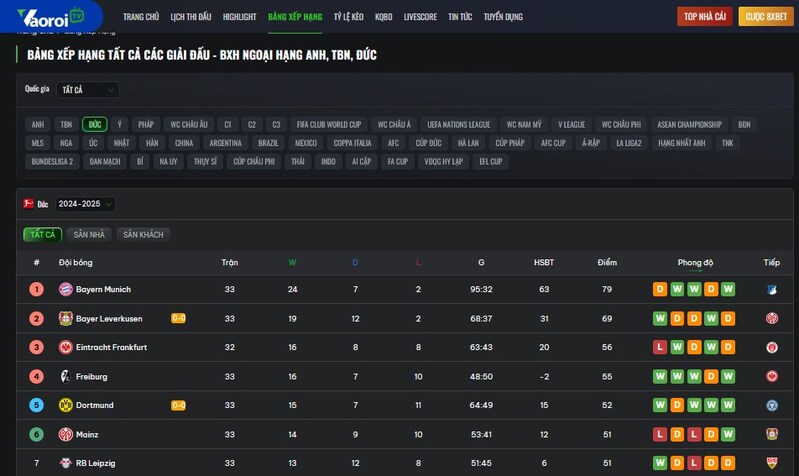Click rank 1 badge for Bayern Munich
Screen dimensions: 799x476
tap(36, 289)
